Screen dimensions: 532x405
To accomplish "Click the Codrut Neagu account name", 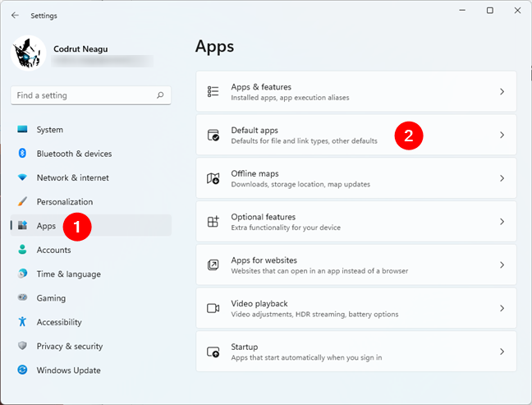I will pyautogui.click(x=80, y=49).
